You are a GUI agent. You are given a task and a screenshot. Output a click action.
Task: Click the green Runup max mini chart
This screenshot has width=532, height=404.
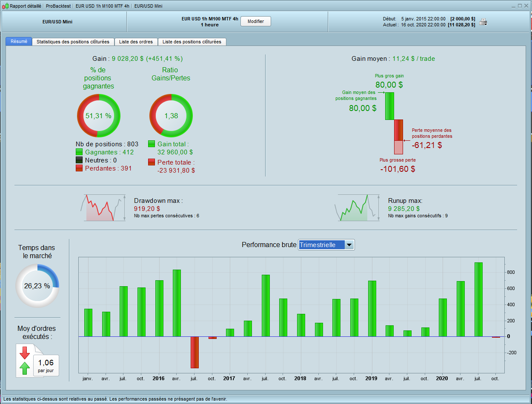[357, 208]
